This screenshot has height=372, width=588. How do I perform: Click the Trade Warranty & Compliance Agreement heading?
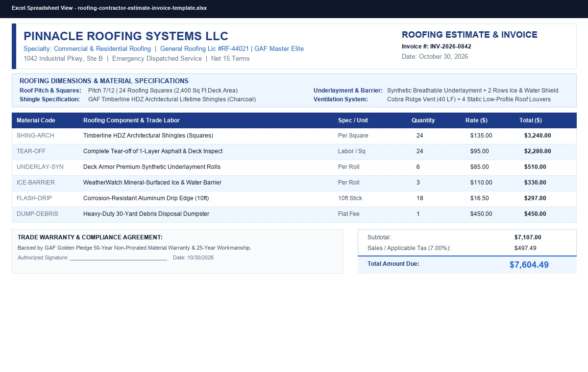tap(90, 237)
